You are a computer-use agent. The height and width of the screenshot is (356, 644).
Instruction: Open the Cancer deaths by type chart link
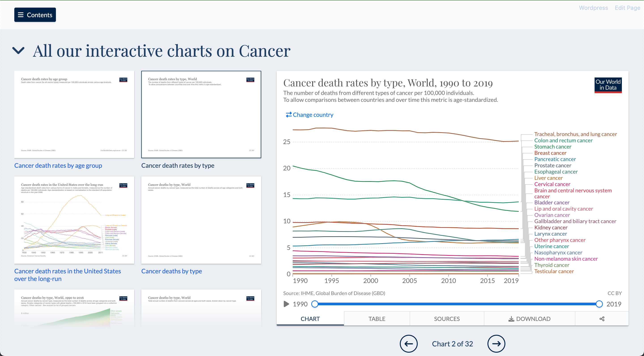pos(172,271)
